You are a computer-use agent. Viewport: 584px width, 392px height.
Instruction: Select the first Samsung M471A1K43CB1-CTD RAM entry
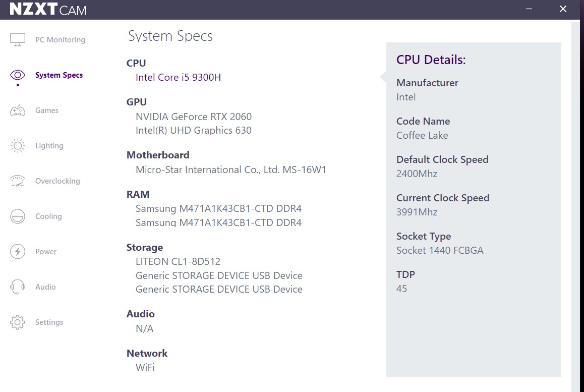tap(218, 208)
